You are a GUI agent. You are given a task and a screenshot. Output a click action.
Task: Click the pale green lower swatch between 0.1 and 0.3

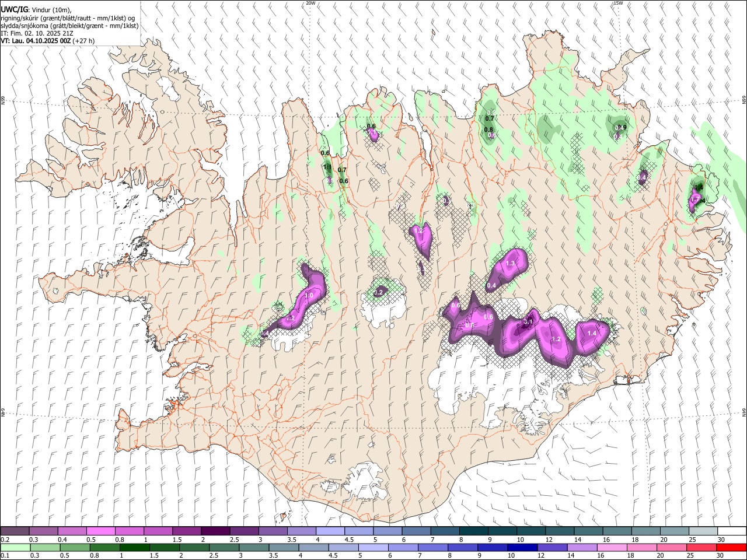click(x=15, y=547)
